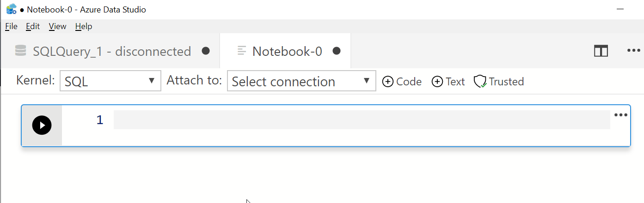Click the notebook icon on Notebook-0 tab
The height and width of the screenshot is (203, 644).
[x=241, y=51]
